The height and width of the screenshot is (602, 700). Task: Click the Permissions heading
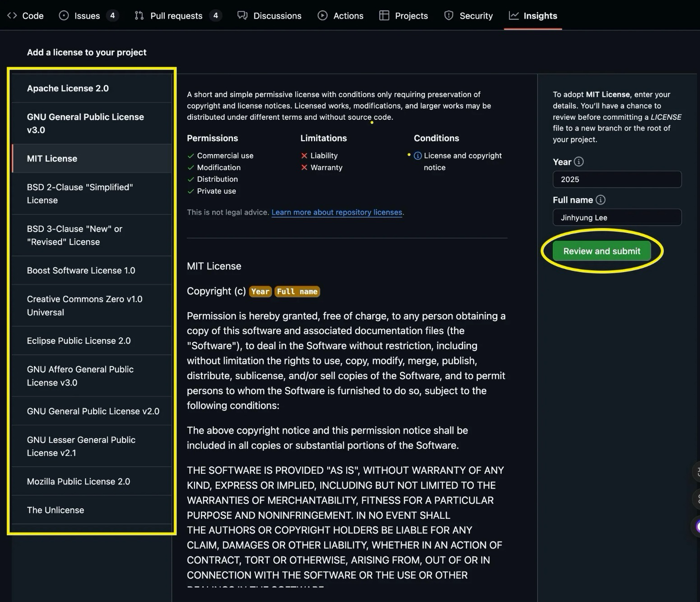coord(212,138)
